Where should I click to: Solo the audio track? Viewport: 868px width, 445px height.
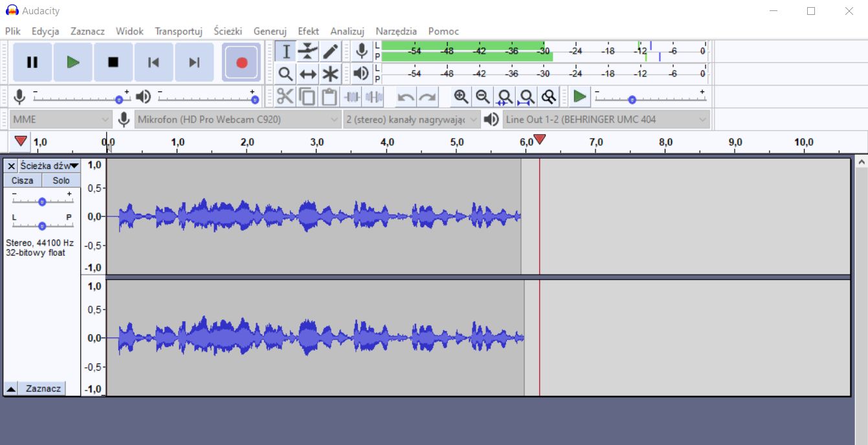61,180
